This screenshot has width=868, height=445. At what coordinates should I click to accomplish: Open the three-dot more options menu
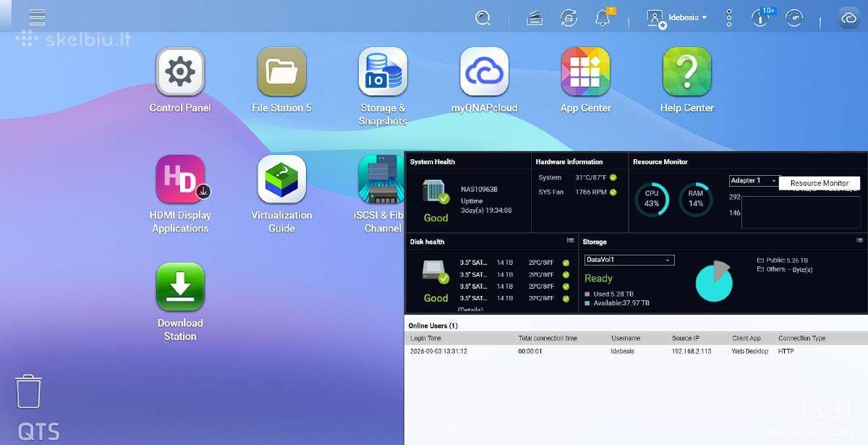point(729,18)
